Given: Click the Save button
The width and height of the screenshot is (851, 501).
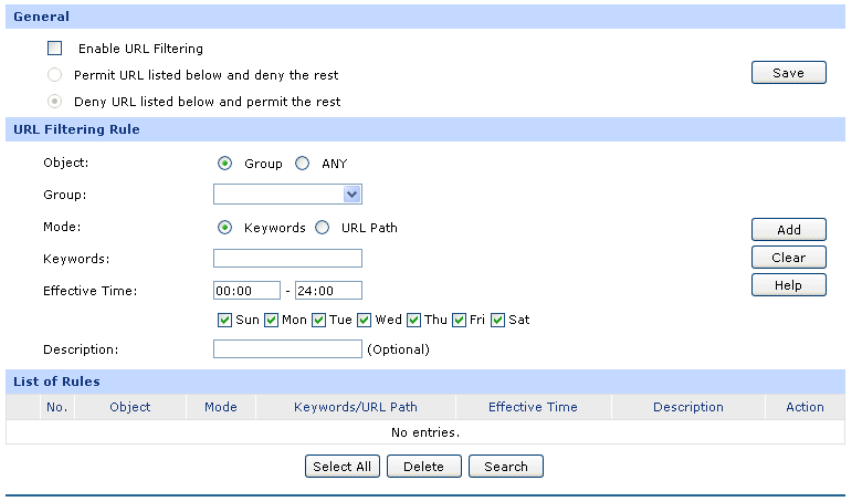Looking at the screenshot, I should tap(788, 73).
